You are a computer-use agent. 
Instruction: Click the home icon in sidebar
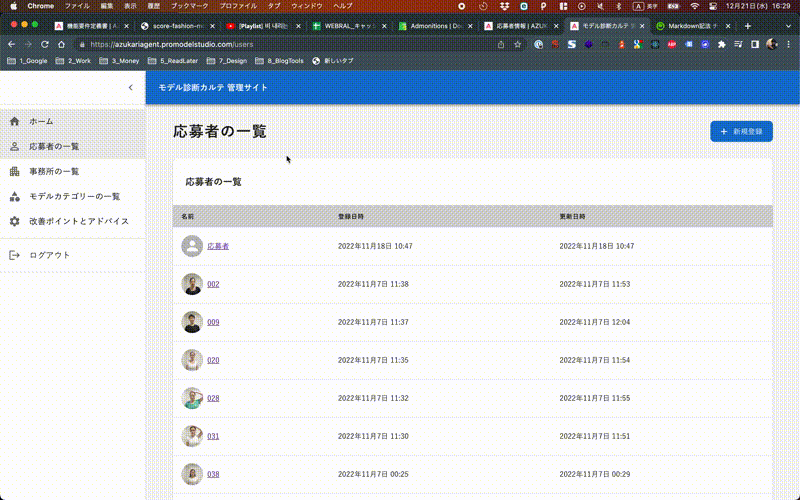click(x=14, y=121)
